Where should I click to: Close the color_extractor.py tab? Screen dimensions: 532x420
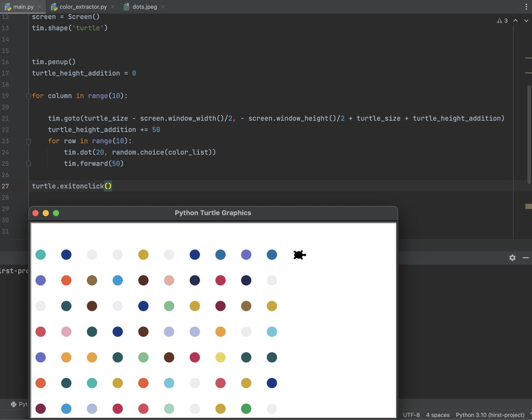(x=112, y=7)
